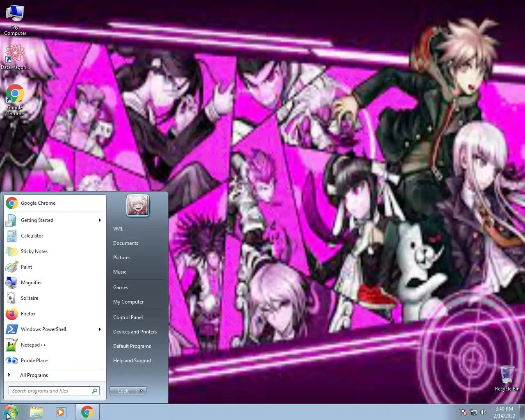Click the Lock button
Screen dimensions: 525x420
pos(123,391)
